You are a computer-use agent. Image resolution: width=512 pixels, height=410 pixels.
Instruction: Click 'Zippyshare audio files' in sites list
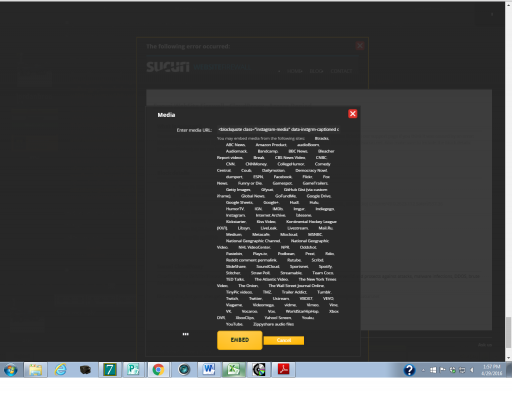click(274, 324)
